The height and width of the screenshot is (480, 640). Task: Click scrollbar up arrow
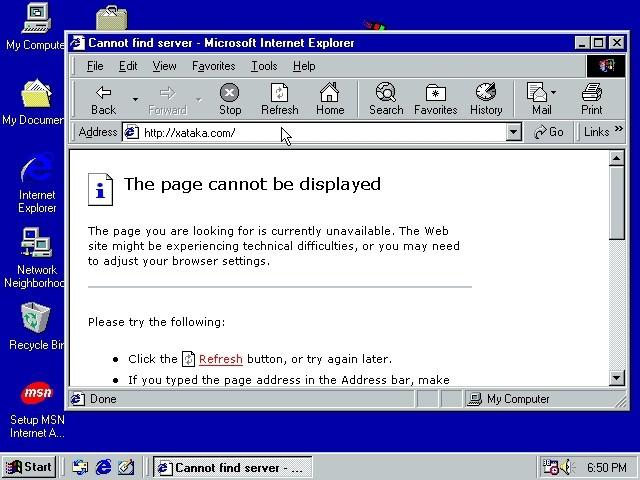tap(617, 158)
